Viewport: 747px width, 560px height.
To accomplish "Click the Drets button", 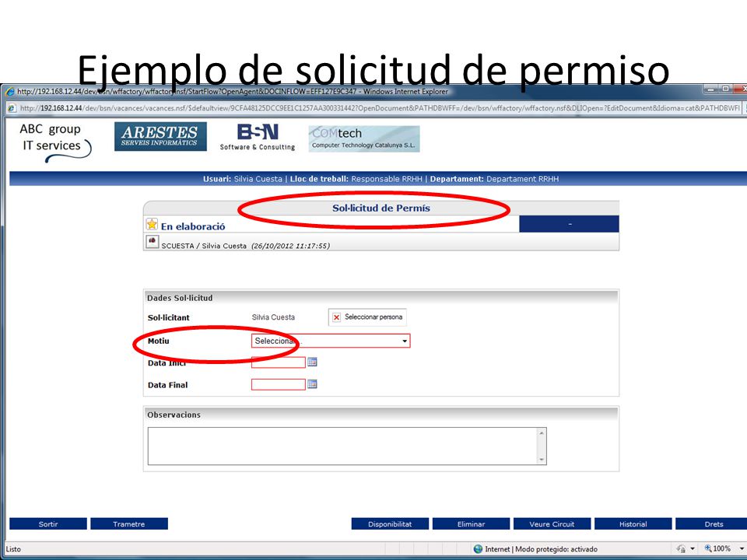I will tap(711, 523).
